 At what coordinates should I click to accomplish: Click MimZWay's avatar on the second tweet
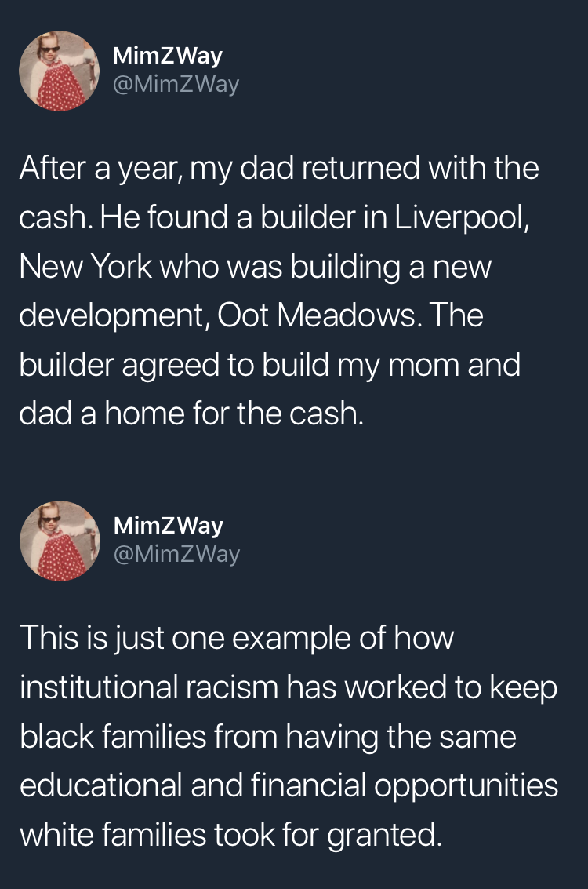pyautogui.click(x=60, y=541)
